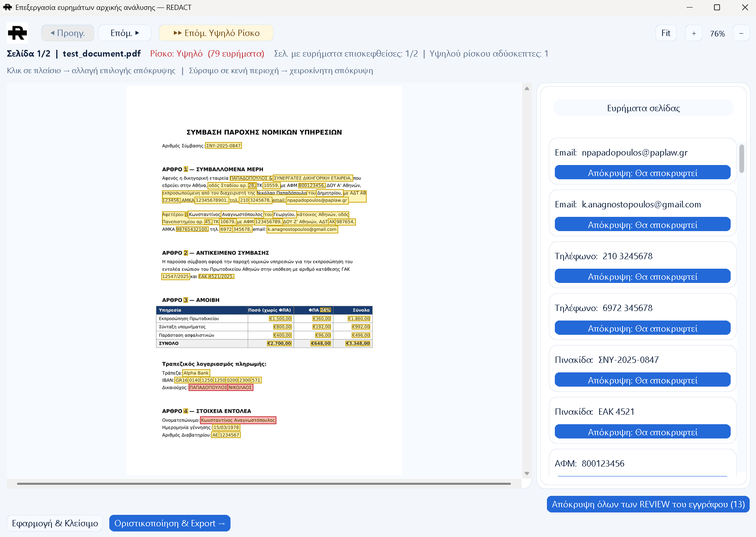Select the €3.348,00 total highlight in table
The width and height of the screenshot is (756, 537).
point(358,343)
